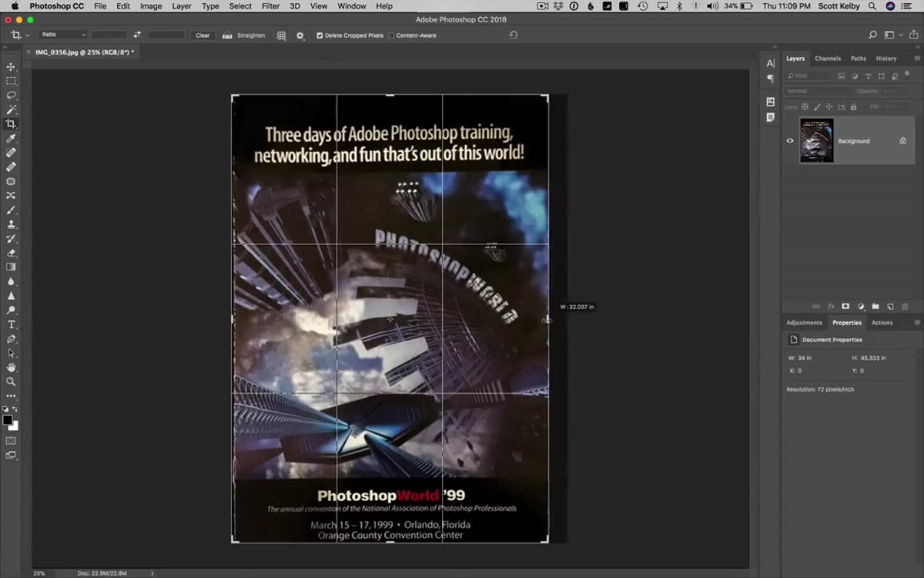Open the Character panel icon

click(x=771, y=64)
